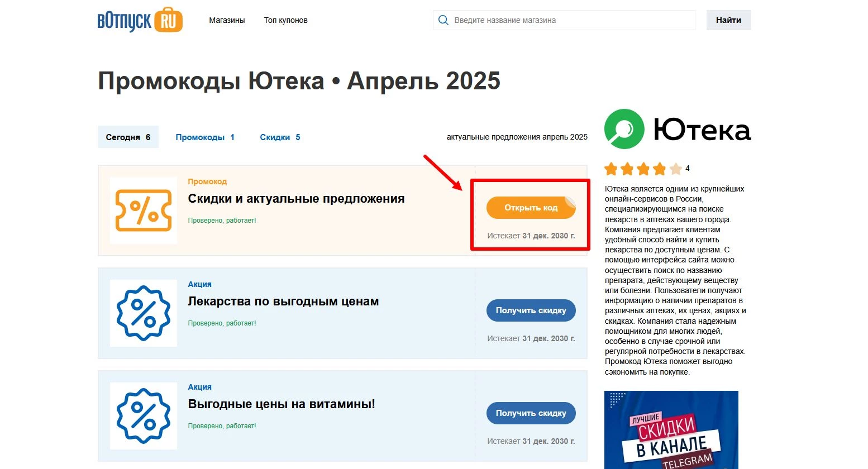Click the orange percent ticket coupon icon
The height and width of the screenshot is (469, 868).
[143, 210]
